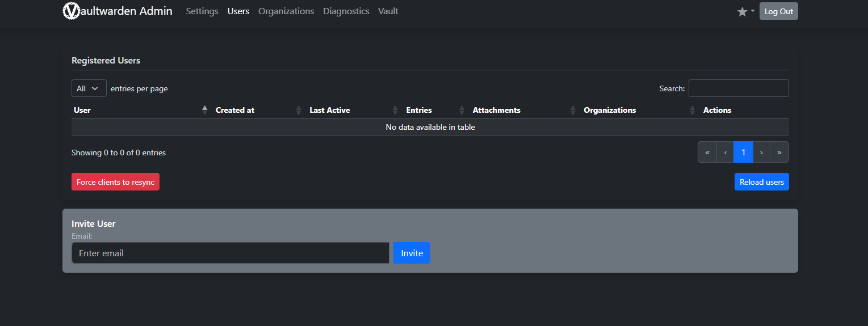Switch to the Organizations page
868x326 pixels.
click(x=286, y=11)
